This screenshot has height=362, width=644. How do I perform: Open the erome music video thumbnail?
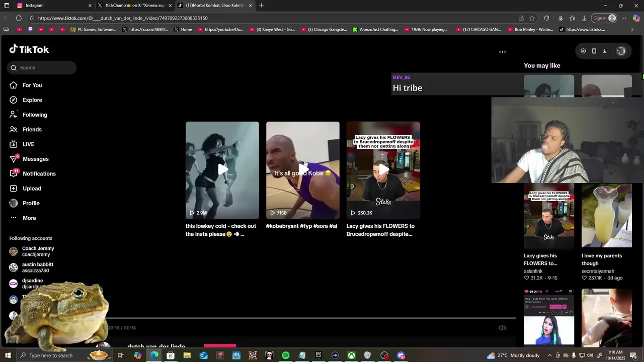coord(549,317)
